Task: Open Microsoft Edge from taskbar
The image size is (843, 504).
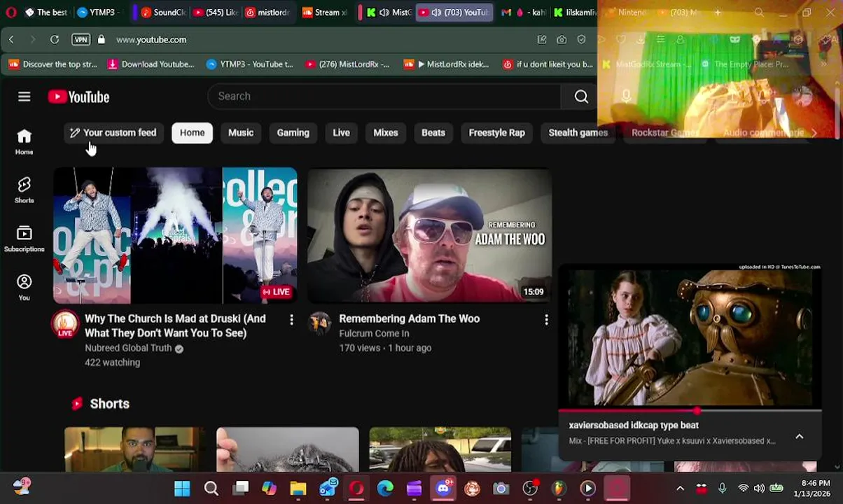Action: [x=385, y=488]
